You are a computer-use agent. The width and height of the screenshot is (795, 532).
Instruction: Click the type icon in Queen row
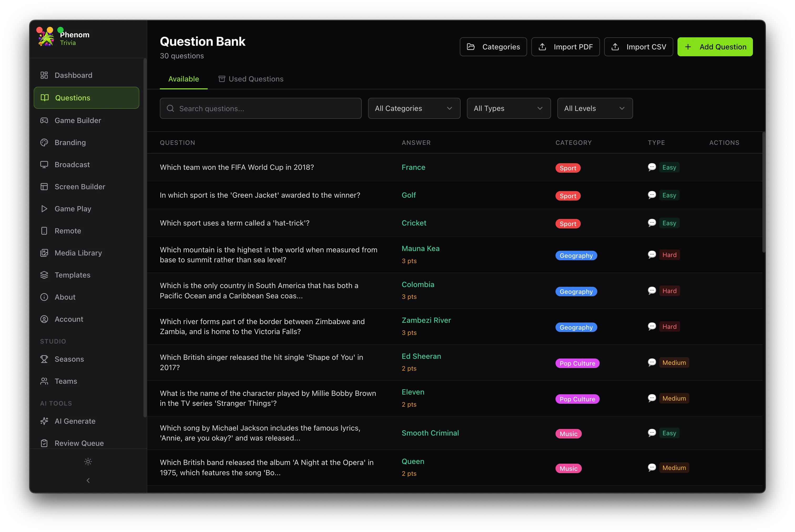click(x=652, y=468)
